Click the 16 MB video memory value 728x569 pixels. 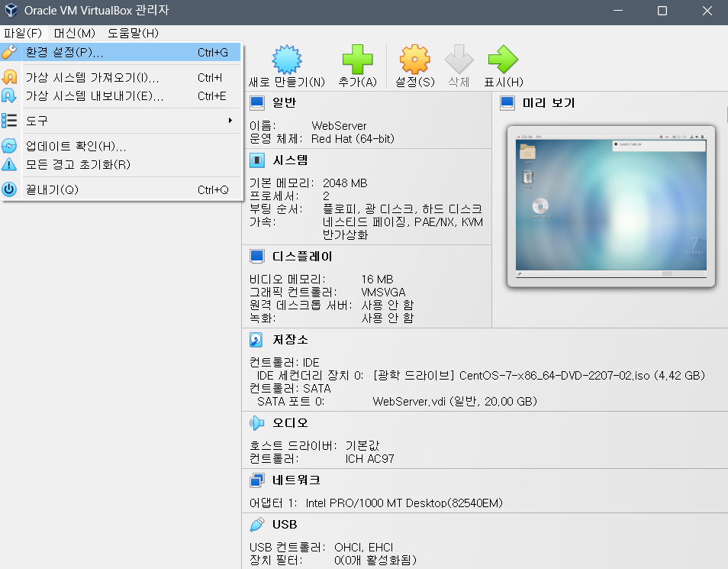point(377,280)
